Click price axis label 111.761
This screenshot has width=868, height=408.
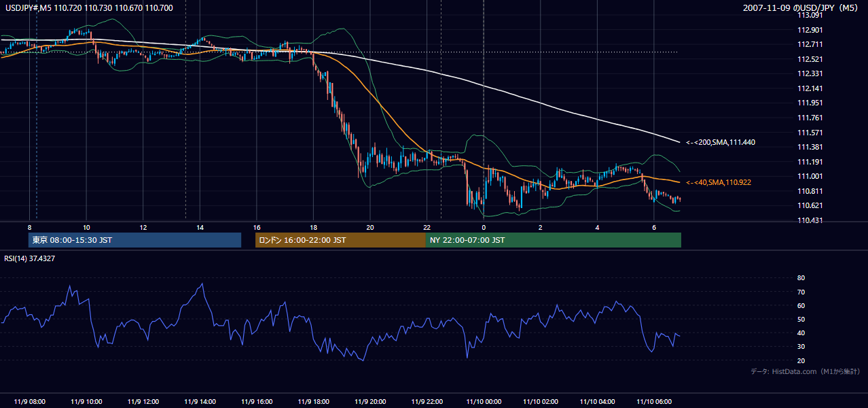(809, 118)
